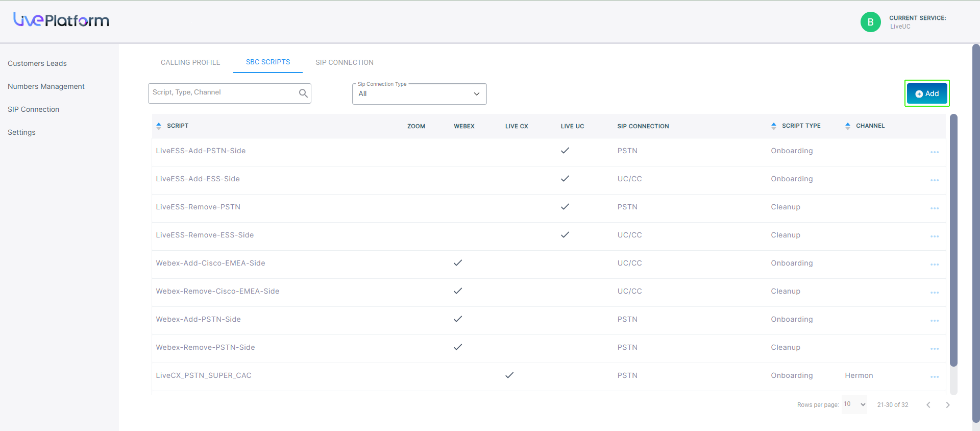980x431 pixels.
Task: Click PSTN cell in Webex-Remove-PSTN-Side row
Action: (x=627, y=347)
